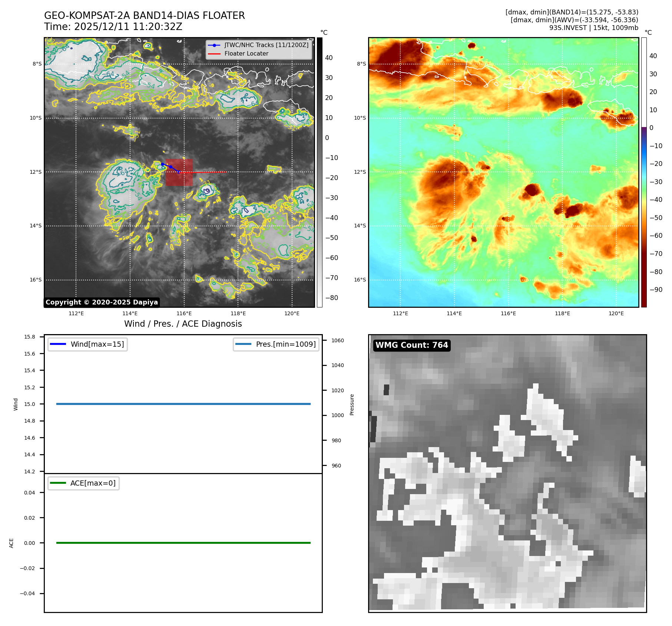
Task: Click the blue track points near 12°S
Action: [x=170, y=167]
